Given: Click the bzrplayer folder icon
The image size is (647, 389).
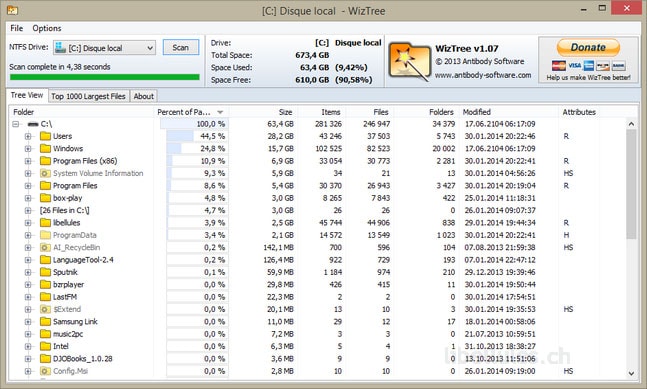Looking at the screenshot, I should (45, 285).
